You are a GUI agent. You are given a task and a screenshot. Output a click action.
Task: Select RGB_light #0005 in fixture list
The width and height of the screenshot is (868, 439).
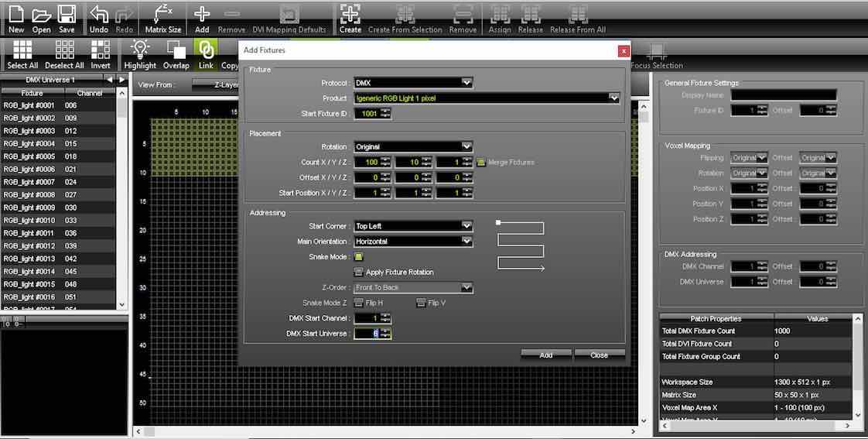(29, 156)
